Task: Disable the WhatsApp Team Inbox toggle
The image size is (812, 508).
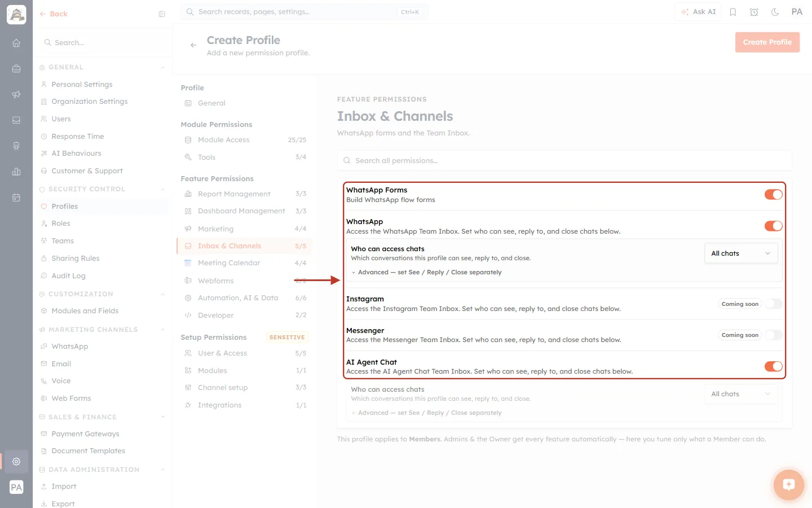Action: (x=773, y=226)
